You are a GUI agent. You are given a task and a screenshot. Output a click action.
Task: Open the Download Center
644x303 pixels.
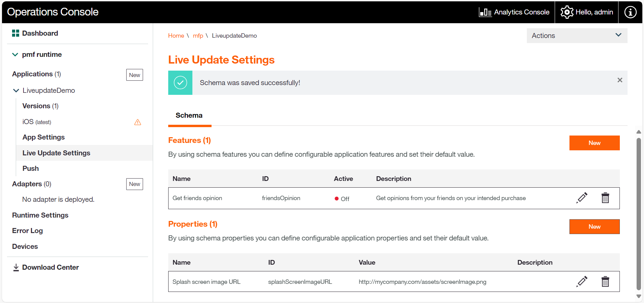click(50, 267)
